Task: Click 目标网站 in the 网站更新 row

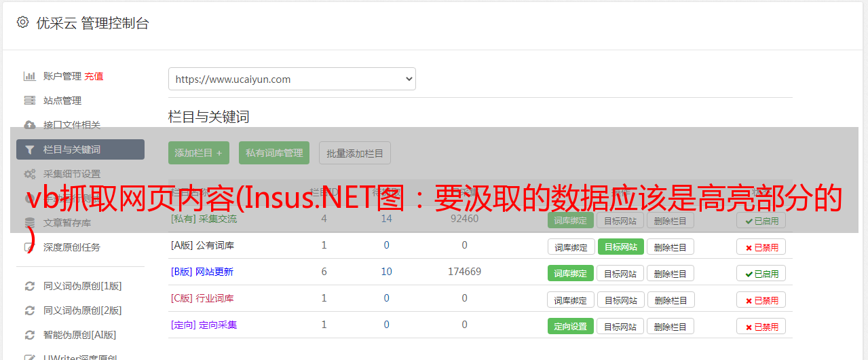Action: (x=620, y=274)
